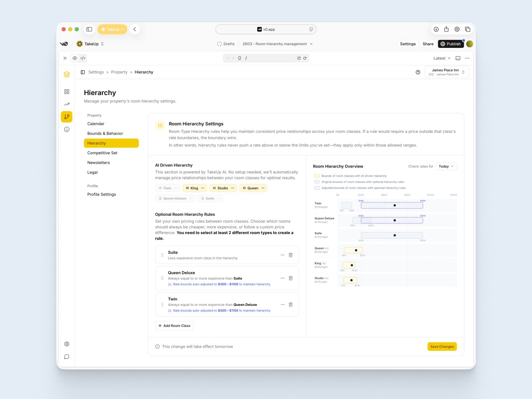532x399 pixels.
Task: Open the project title dropdown chevron
Action: [311, 44]
